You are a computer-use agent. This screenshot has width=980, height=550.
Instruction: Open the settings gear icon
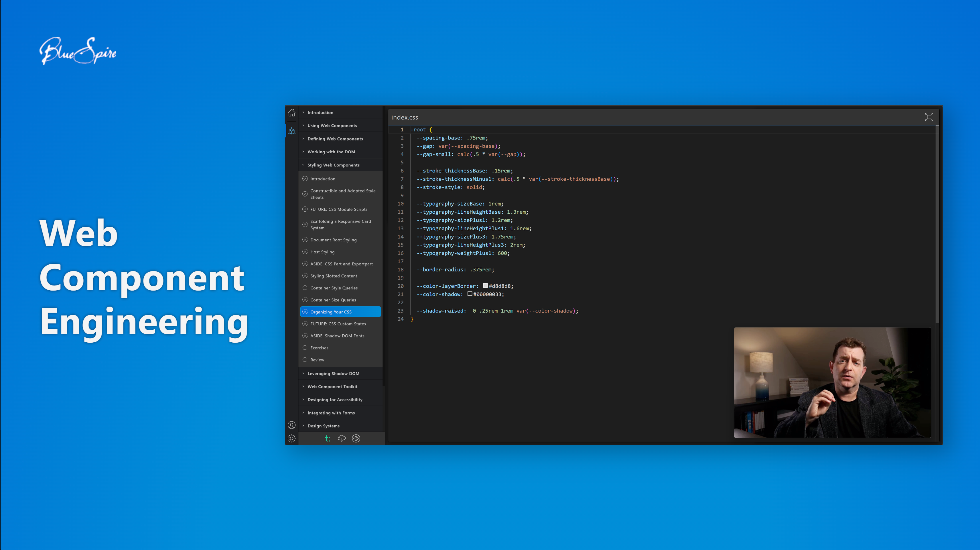pyautogui.click(x=291, y=438)
